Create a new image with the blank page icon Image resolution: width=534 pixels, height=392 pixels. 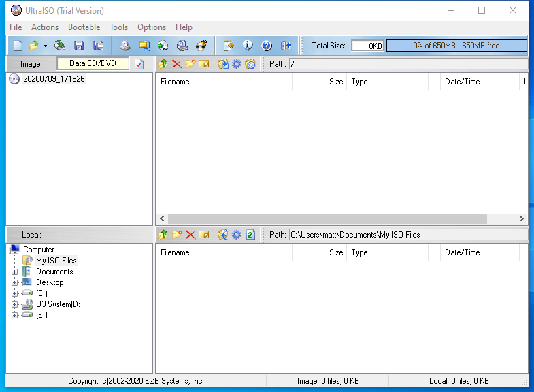[x=18, y=46]
